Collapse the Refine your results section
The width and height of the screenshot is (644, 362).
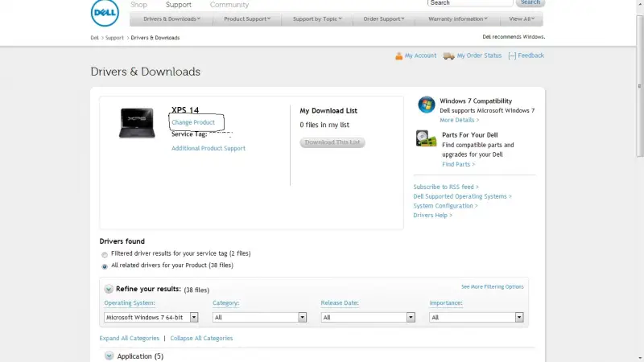click(109, 289)
